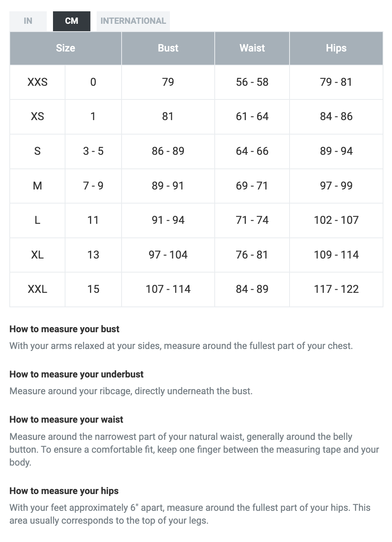Viewport: 392px width, 542px height.
Task: Click "How to measure your underbust" heading
Action: pos(76,374)
